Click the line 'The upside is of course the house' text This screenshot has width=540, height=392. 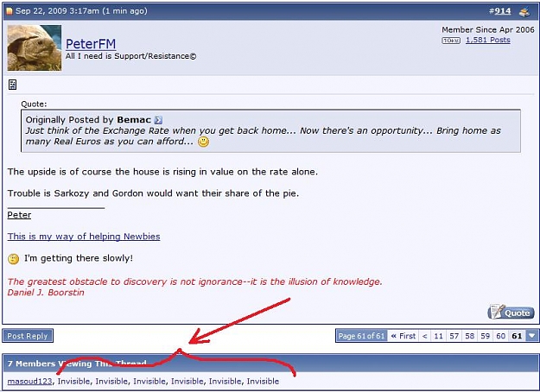pyautogui.click(x=162, y=172)
